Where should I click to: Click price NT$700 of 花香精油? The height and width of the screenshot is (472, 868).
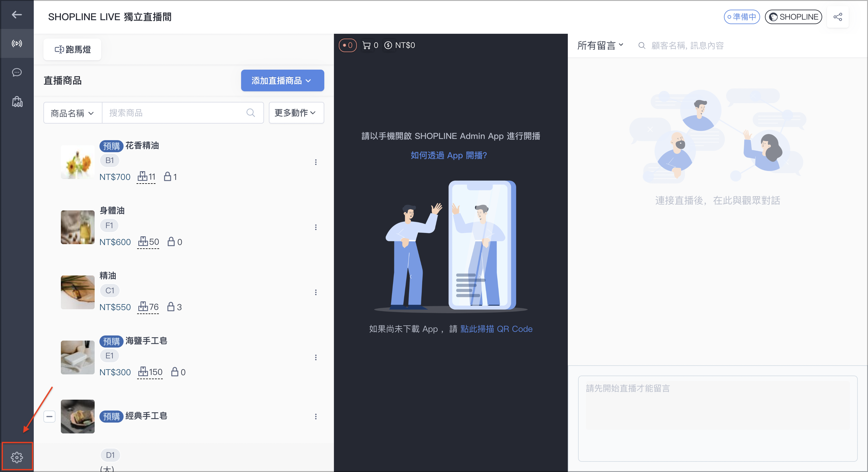click(115, 177)
